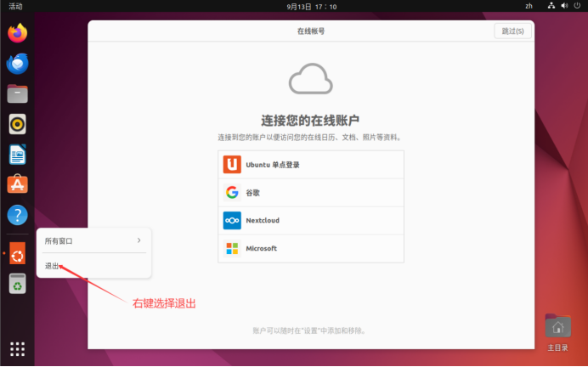
Task: Click the Ubuntu 单点登录 logo icon
Action: (x=232, y=165)
